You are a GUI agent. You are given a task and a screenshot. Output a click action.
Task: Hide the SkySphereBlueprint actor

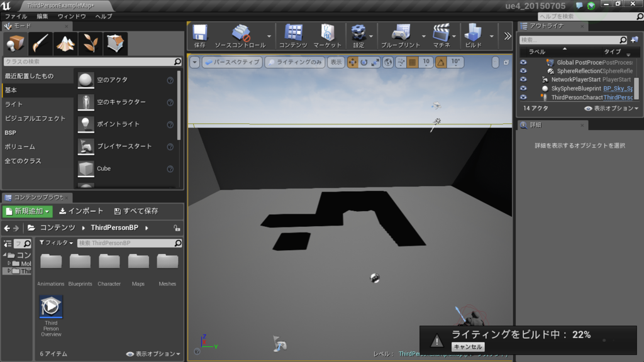click(x=523, y=88)
